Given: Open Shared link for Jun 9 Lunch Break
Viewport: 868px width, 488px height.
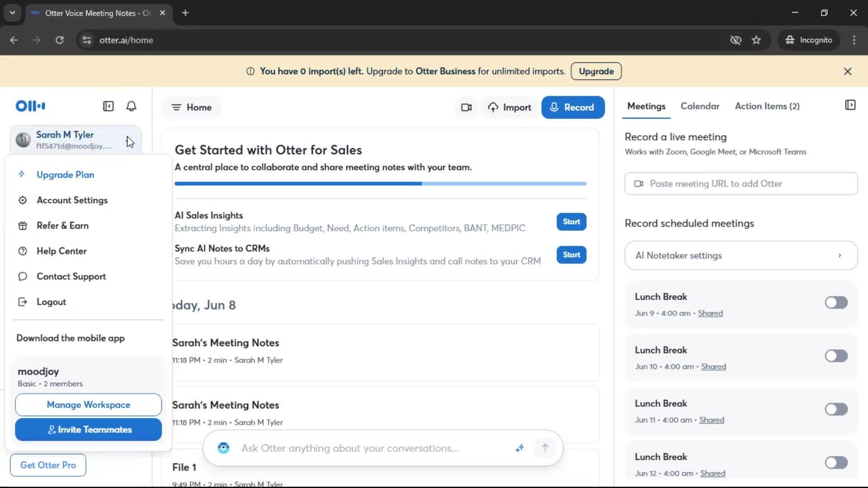Looking at the screenshot, I should [x=710, y=313].
